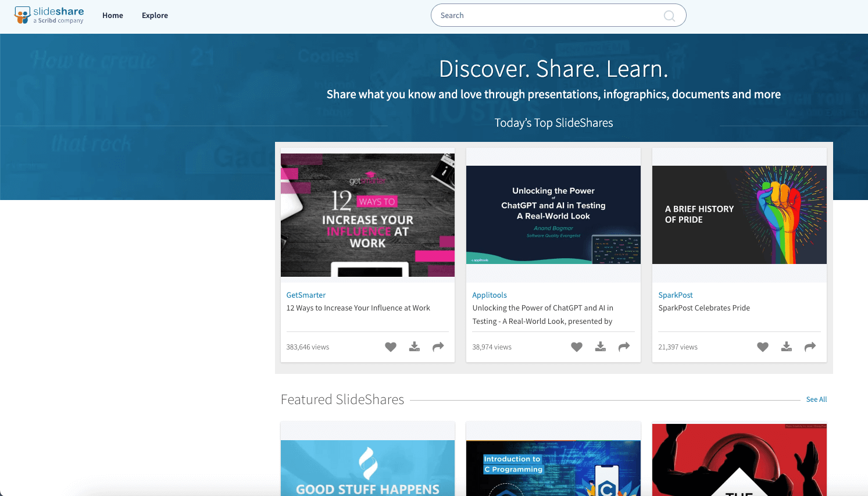Share the SparkPost slideshow
This screenshot has height=496, width=868.
810,347
